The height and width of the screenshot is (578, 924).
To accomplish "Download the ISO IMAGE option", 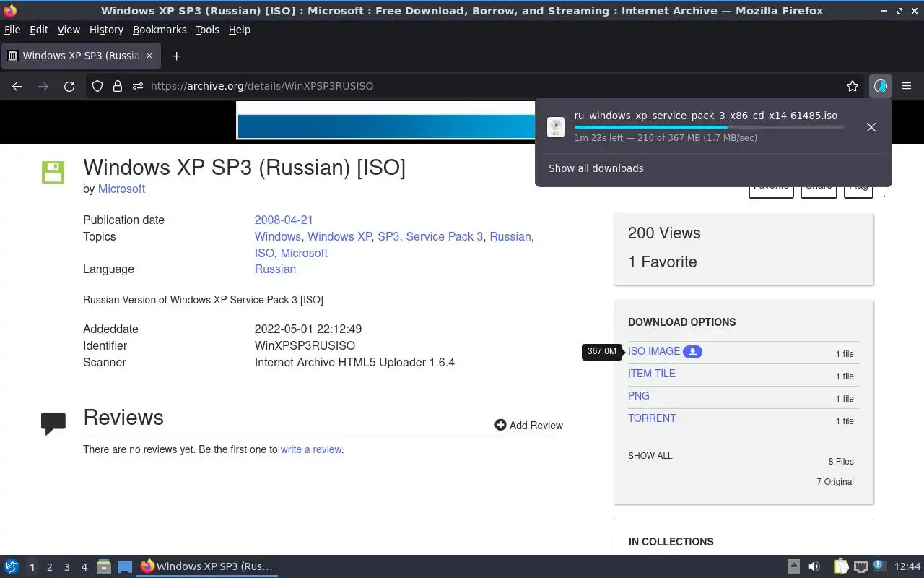I will 654,351.
